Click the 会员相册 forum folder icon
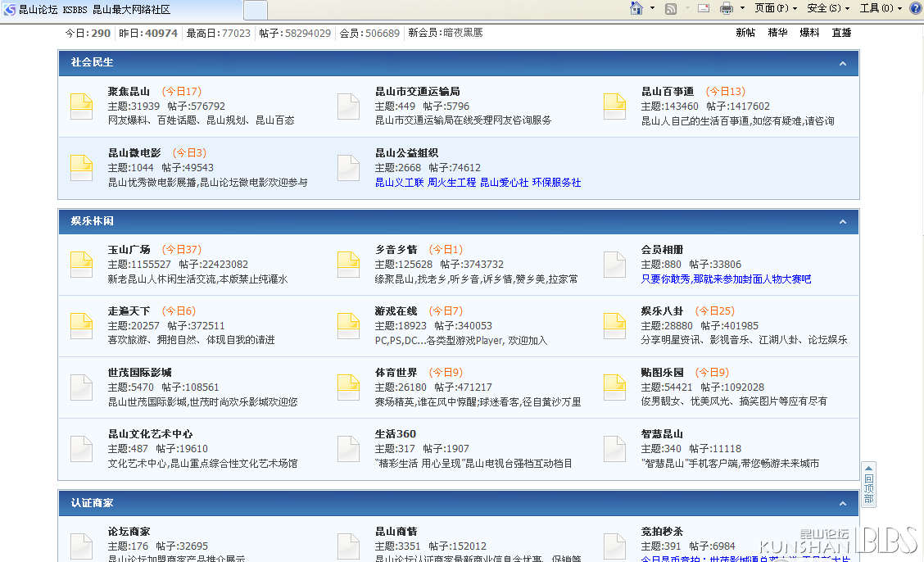The image size is (924, 562). tap(614, 265)
